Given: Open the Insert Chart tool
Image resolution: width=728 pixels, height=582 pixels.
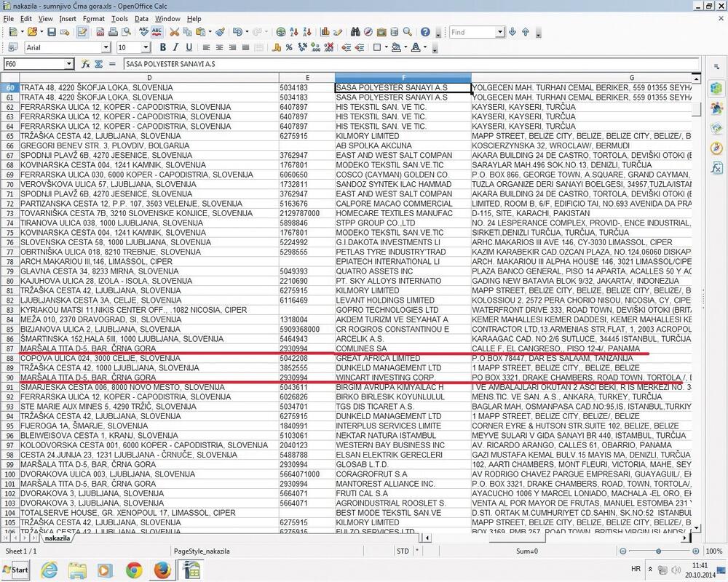Looking at the screenshot, I should (x=325, y=32).
